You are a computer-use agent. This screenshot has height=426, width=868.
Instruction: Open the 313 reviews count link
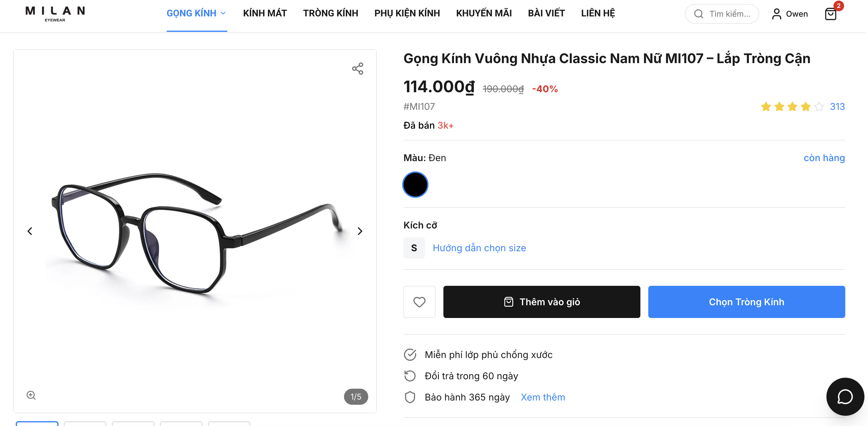click(x=837, y=106)
